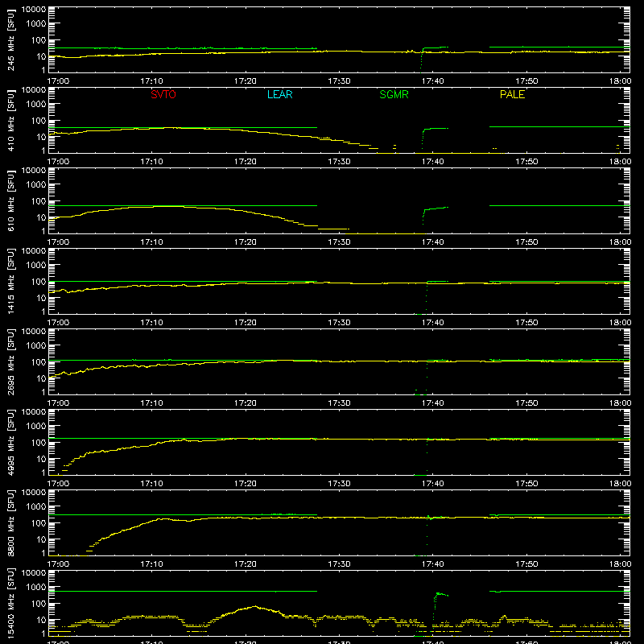Viewport: 644px width, 644px height.
Task: Click the 18:00 tick label of the 1415 MHz plot
Action: click(x=620, y=323)
